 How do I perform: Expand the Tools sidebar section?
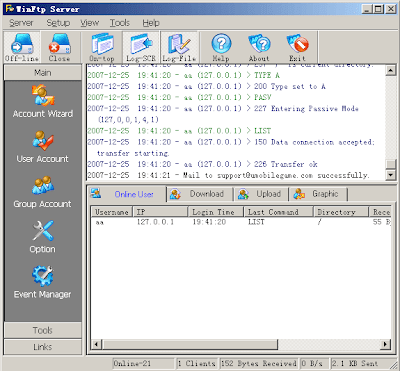click(x=43, y=330)
